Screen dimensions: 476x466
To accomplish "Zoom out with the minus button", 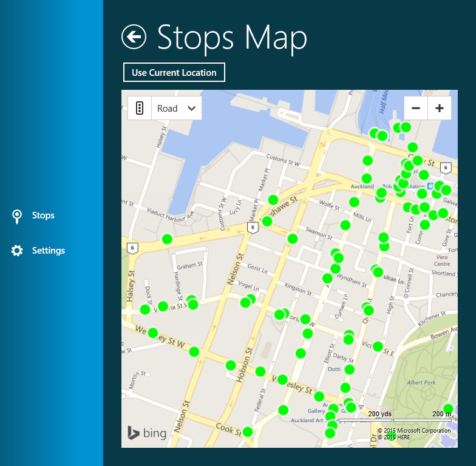I will [x=416, y=108].
